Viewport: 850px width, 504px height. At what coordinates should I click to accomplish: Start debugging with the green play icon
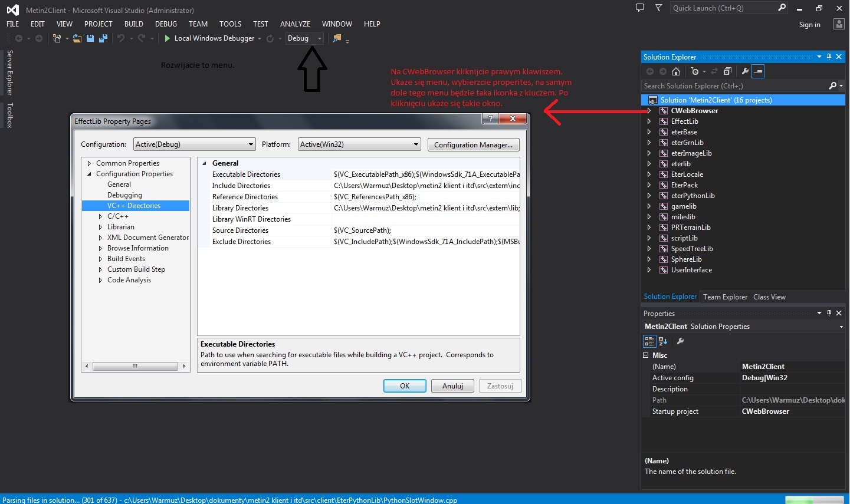point(168,38)
